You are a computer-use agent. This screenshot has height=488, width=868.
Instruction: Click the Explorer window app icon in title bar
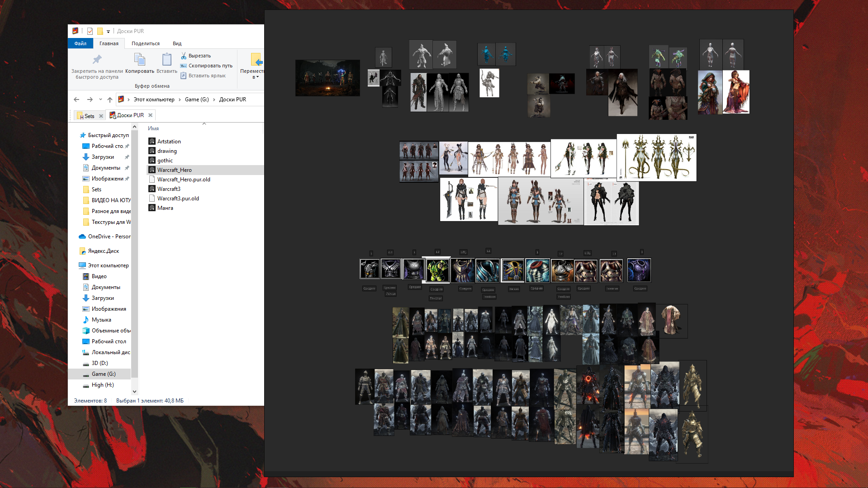click(75, 31)
